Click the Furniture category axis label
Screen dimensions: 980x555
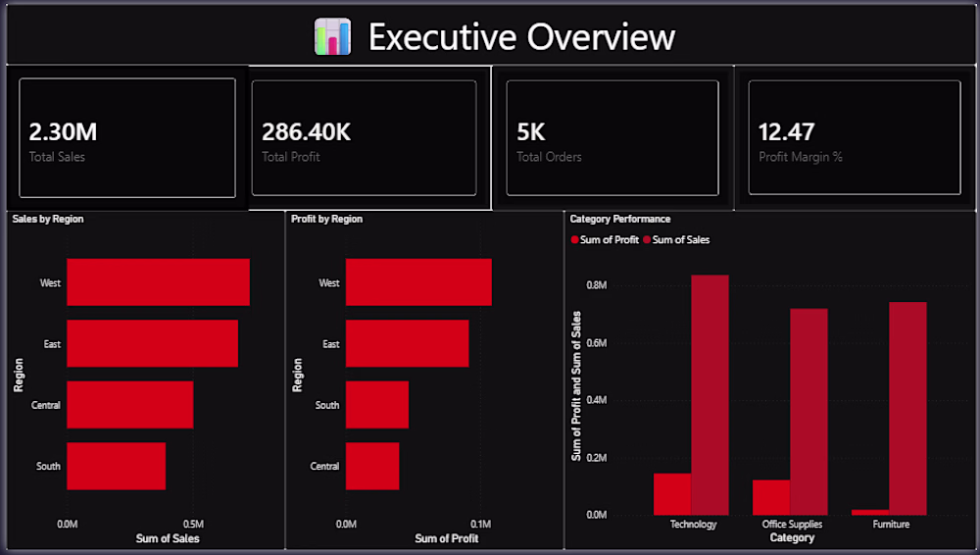pos(891,525)
